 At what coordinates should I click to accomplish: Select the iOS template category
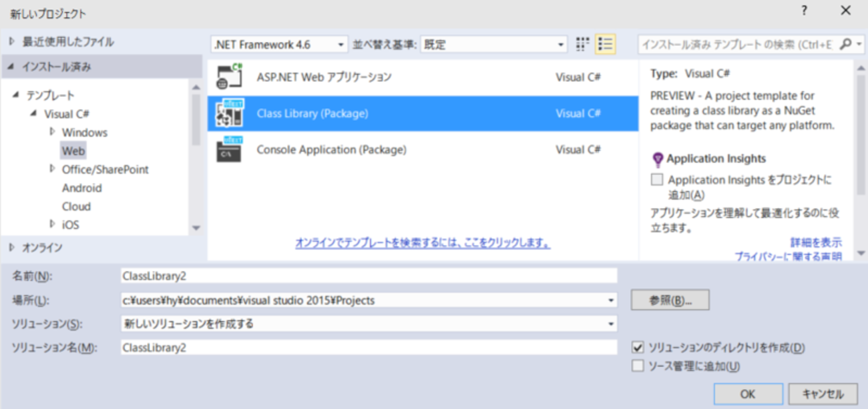pyautogui.click(x=71, y=225)
